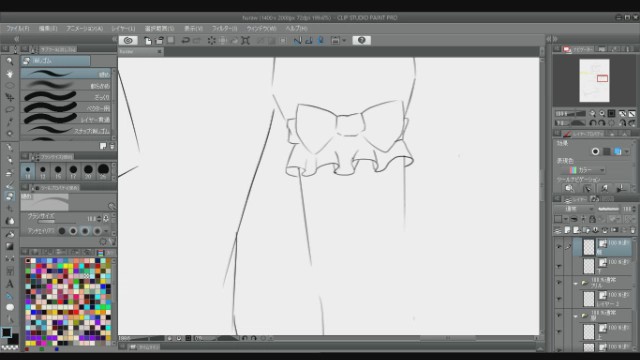
Task: Click the new file icon in command bar
Action: pyautogui.click(x=148, y=40)
